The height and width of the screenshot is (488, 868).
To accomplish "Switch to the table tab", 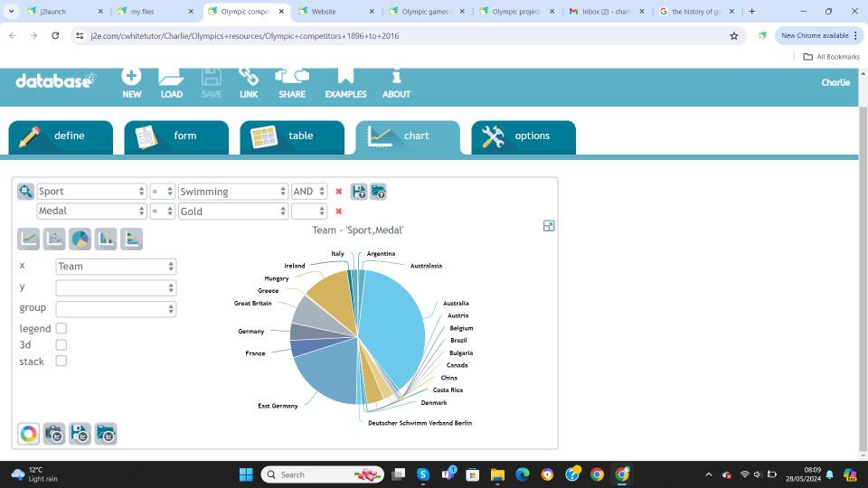I will tap(292, 136).
